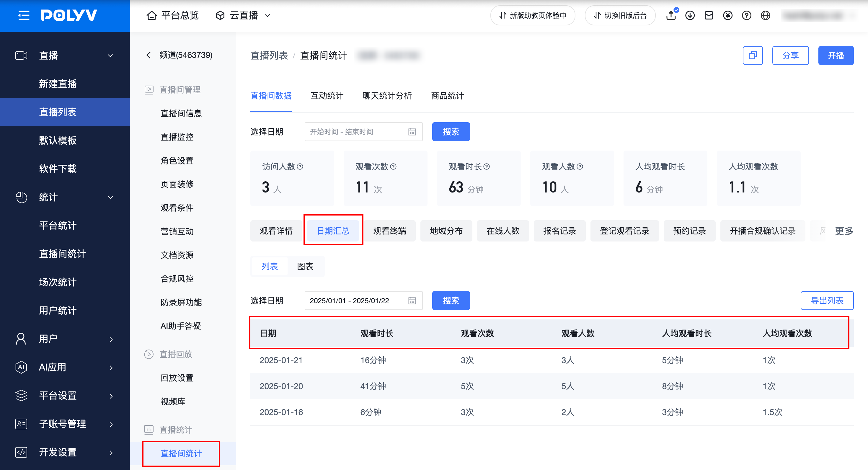This screenshot has width=868, height=470.
Task: Switch view to 图表
Action: click(x=305, y=266)
